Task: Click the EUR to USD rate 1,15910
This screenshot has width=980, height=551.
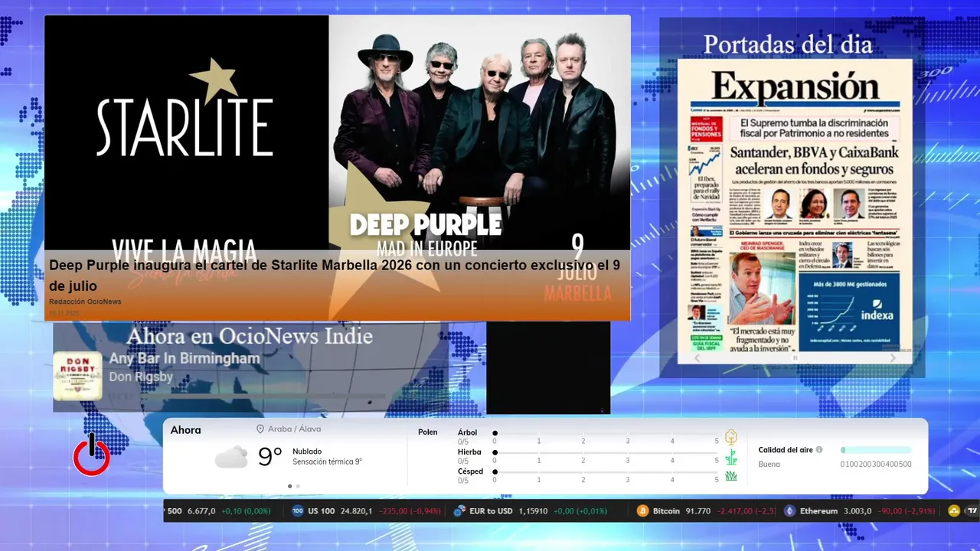Action: point(534,510)
